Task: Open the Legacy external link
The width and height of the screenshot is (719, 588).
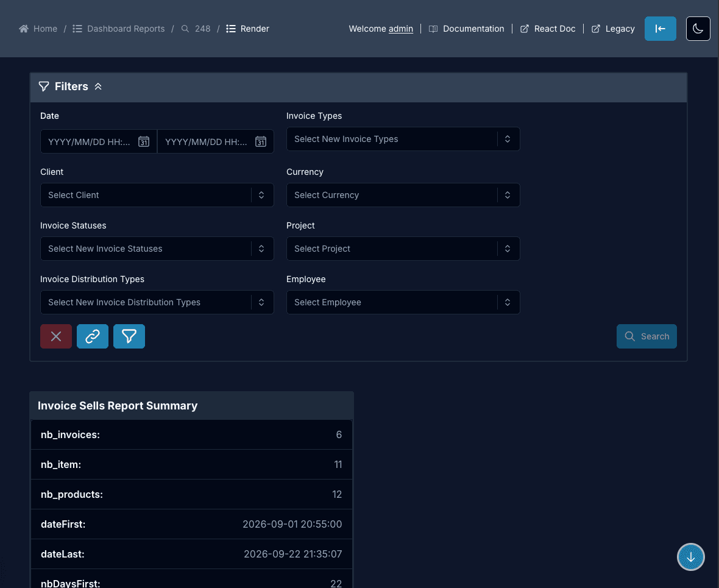Action: coord(620,29)
